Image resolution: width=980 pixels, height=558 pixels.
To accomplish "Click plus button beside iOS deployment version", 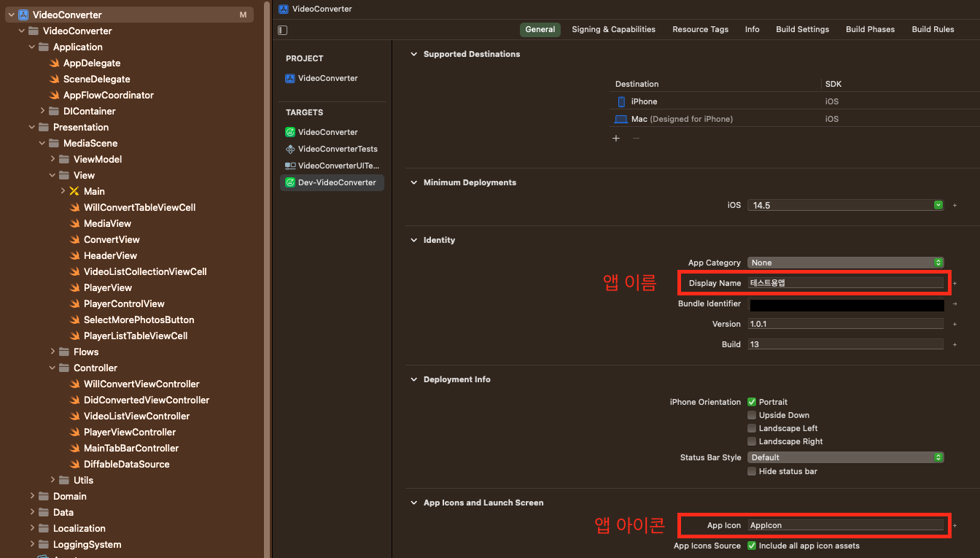I will 954,206.
